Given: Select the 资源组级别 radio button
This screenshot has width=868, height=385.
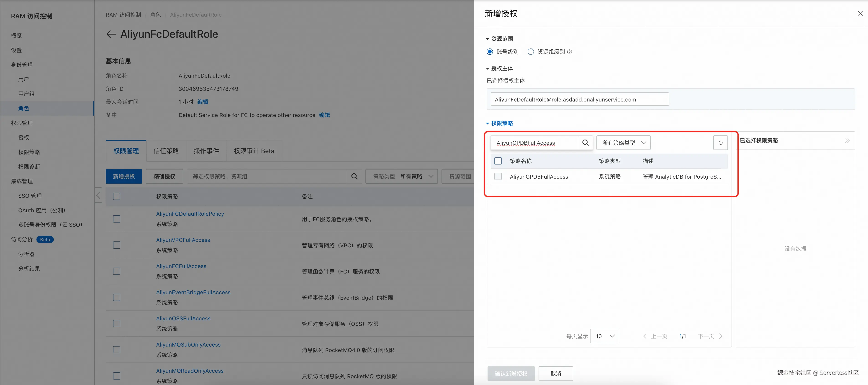Looking at the screenshot, I should 531,52.
